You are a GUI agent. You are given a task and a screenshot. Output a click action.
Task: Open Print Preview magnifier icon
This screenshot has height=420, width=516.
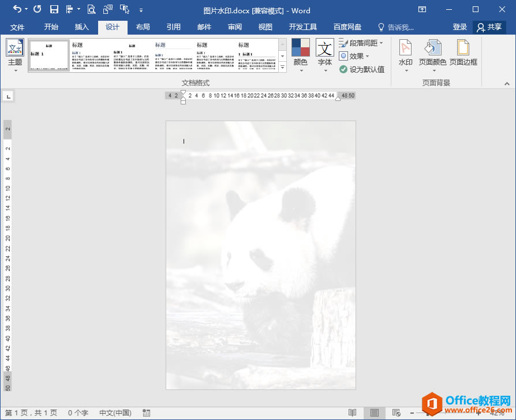91,10
